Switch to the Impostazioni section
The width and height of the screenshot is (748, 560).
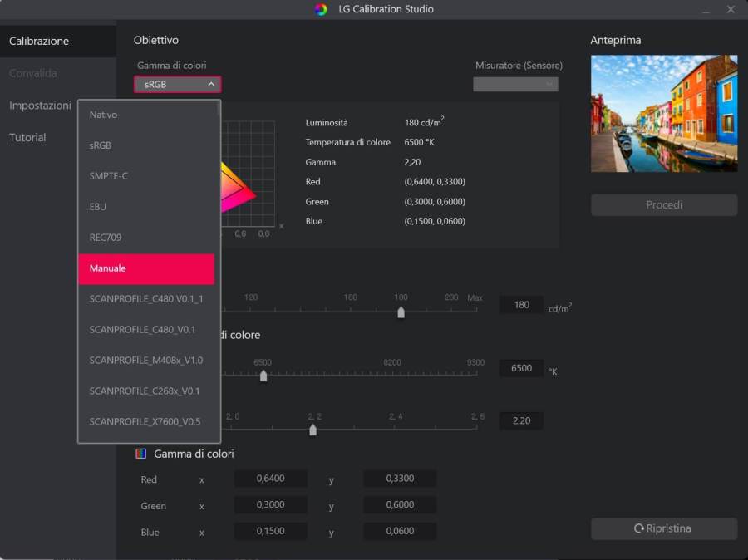[x=40, y=106]
